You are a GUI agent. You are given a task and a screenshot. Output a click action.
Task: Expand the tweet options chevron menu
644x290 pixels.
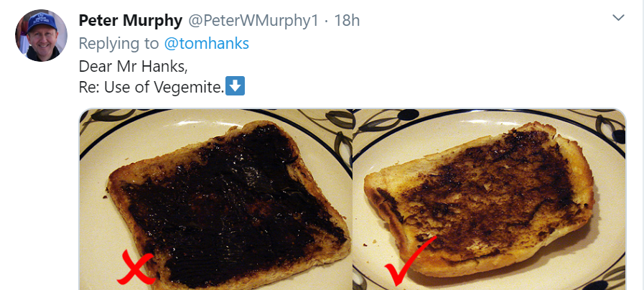click(x=618, y=18)
